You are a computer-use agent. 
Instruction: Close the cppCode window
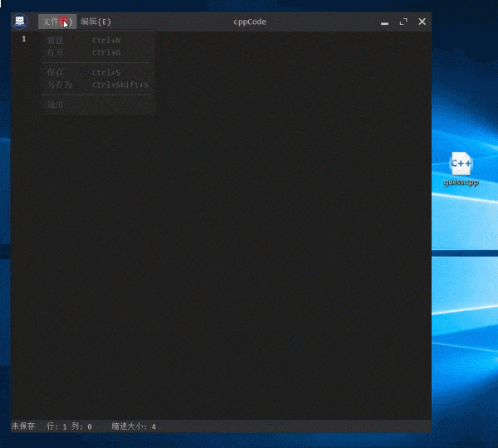(x=422, y=22)
